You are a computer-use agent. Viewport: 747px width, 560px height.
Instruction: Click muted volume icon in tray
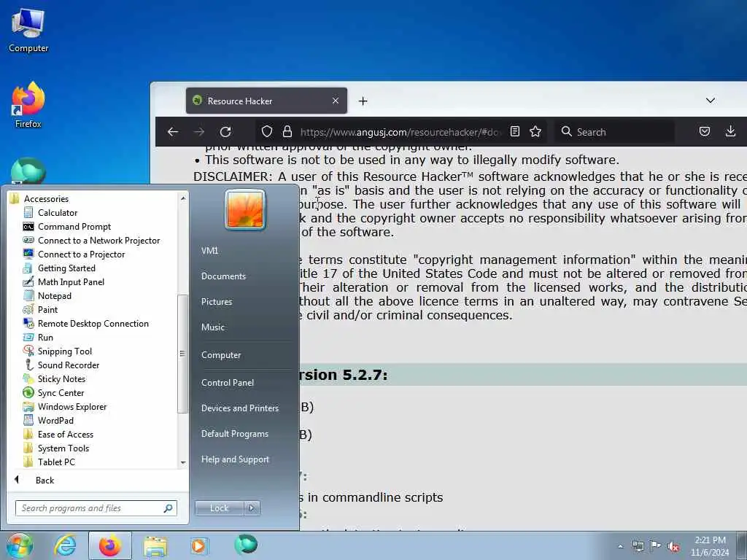pyautogui.click(x=673, y=547)
